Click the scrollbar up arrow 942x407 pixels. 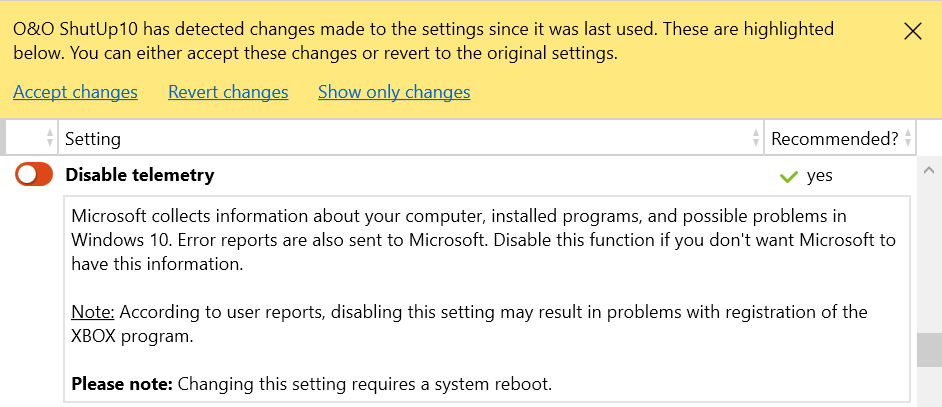coord(929,168)
